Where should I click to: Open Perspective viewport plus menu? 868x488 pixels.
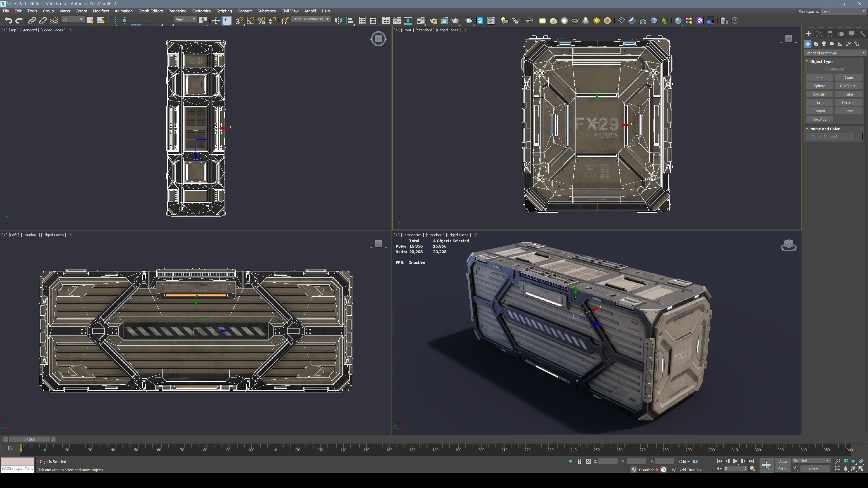(396, 235)
